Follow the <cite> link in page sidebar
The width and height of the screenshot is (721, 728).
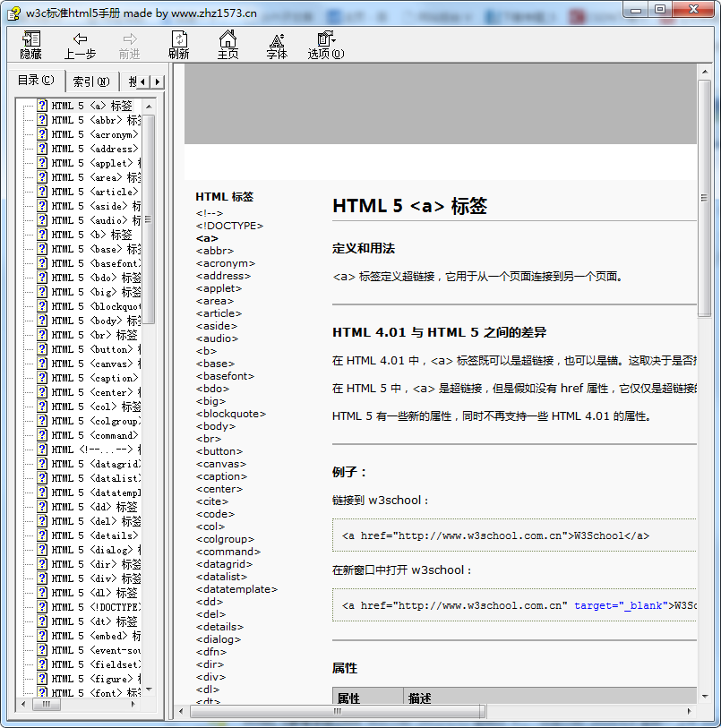(212, 501)
